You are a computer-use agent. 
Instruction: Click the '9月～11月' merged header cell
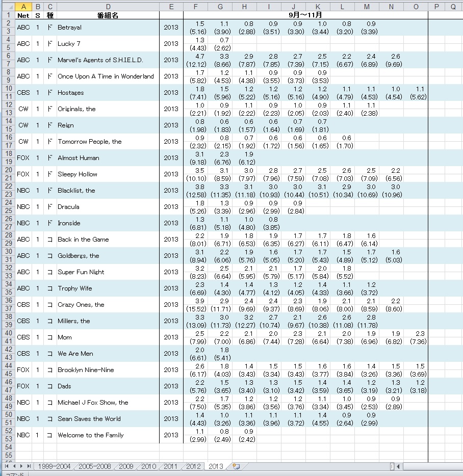[305, 15]
